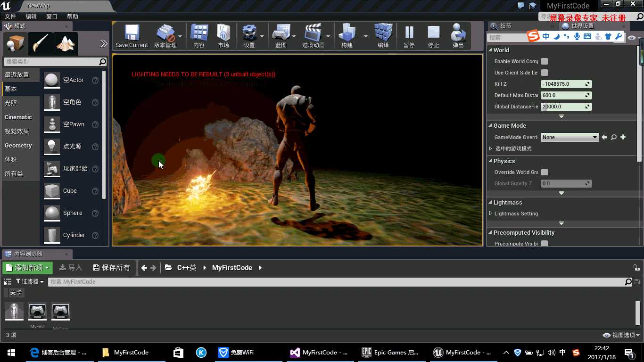644x362 pixels.
Task: Click the 构建 build toolbar icon
Action: [347, 36]
